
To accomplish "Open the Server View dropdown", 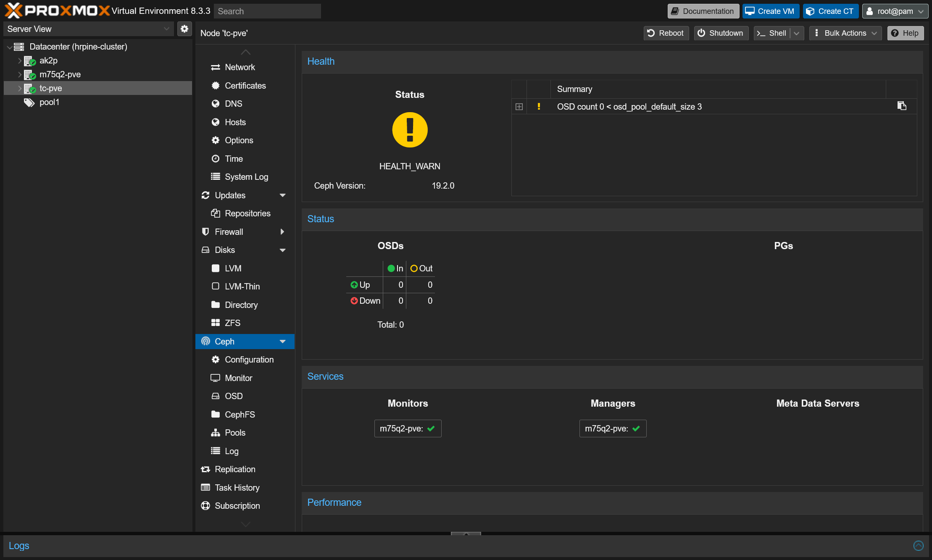I will coord(167,29).
